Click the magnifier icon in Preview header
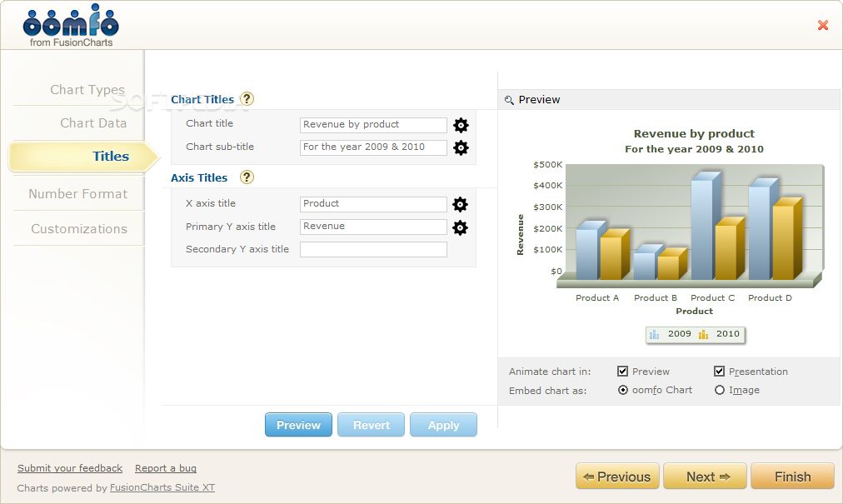Image resolution: width=843 pixels, height=504 pixels. click(x=509, y=100)
